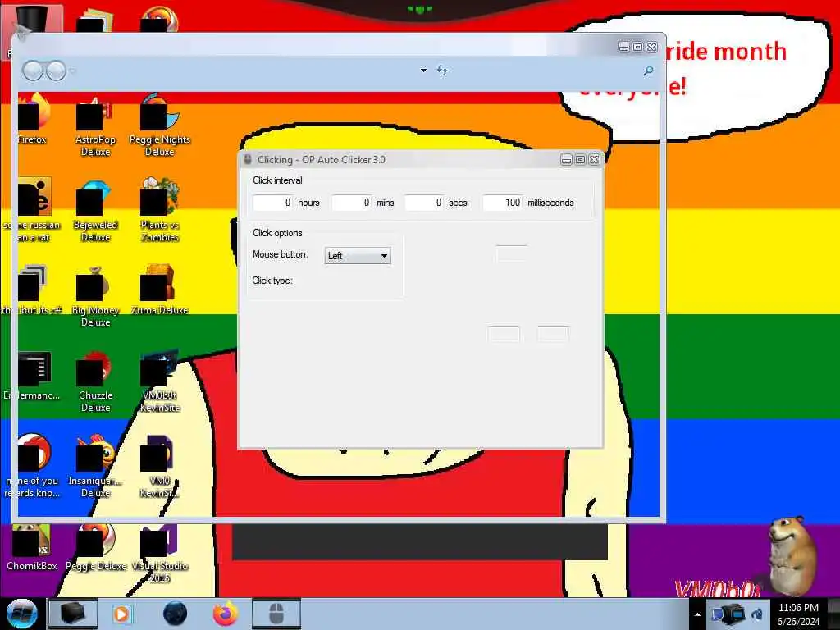Viewport: 840px width, 630px height.
Task: Open Bejeweled Deluxe desktop icon
Action: pos(95,210)
